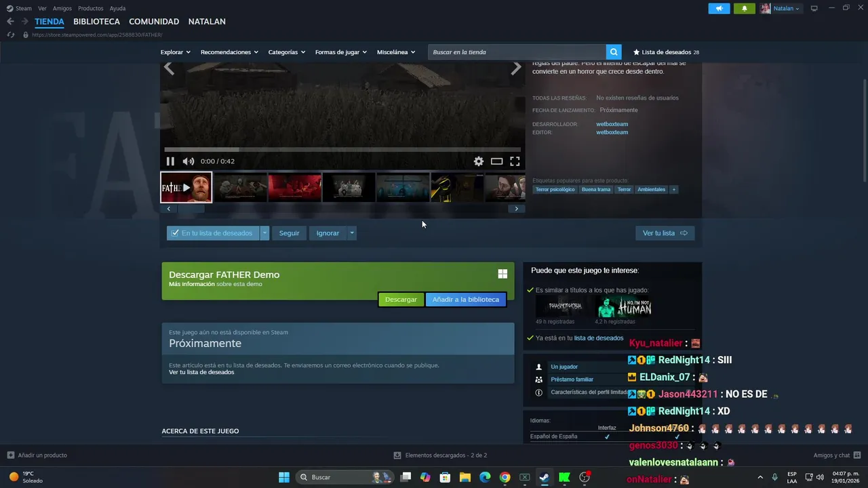The image size is (868, 488).
Task: Open the Phasmophobia similar game capsule
Action: coord(565,307)
